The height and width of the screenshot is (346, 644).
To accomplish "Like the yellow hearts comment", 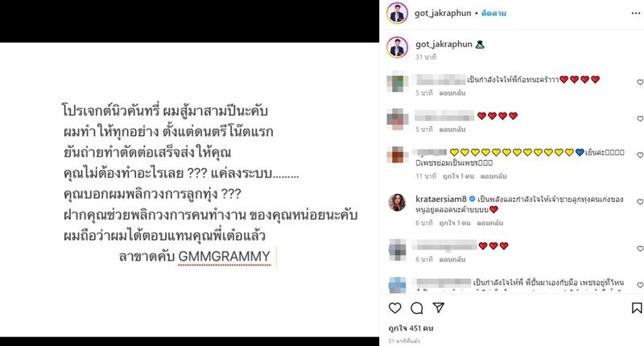I will pos(640,154).
